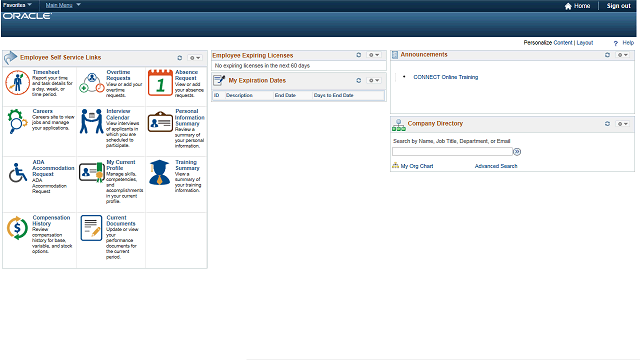This screenshot has width=640, height=360.
Task: Click the Personal Information Summary icon
Action: 160,122
